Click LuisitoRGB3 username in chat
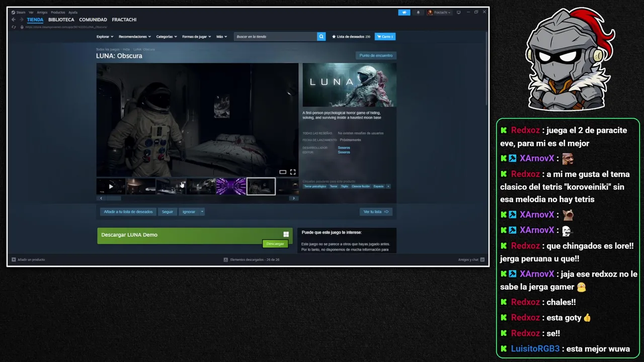 [x=535, y=348]
